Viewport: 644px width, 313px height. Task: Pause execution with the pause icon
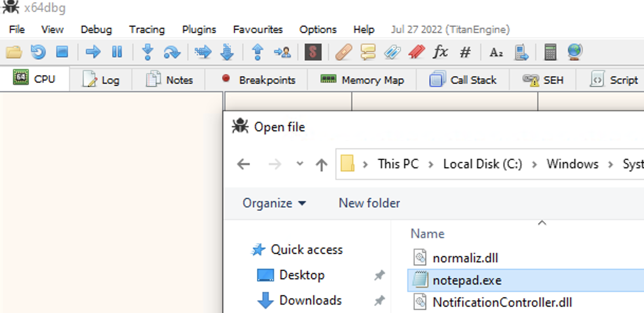[x=117, y=52]
